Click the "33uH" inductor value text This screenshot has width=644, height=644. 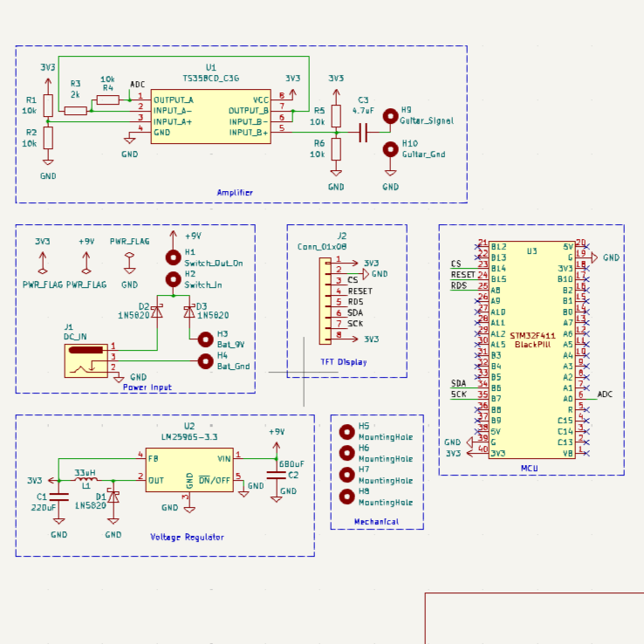click(x=85, y=473)
